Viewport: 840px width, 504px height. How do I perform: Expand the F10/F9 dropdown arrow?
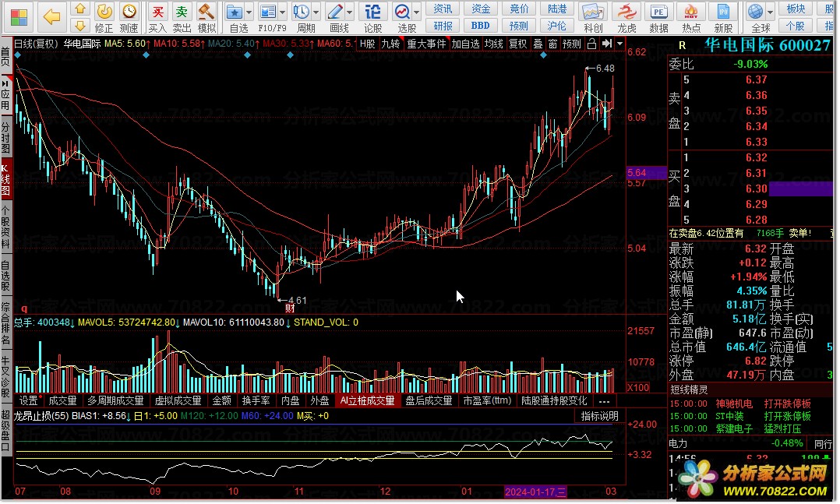(282, 12)
